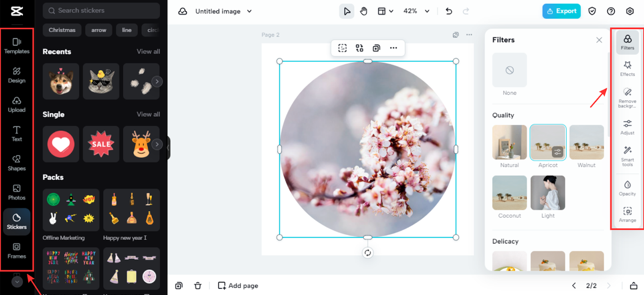Close the Filters panel
644x295 pixels.
point(599,40)
